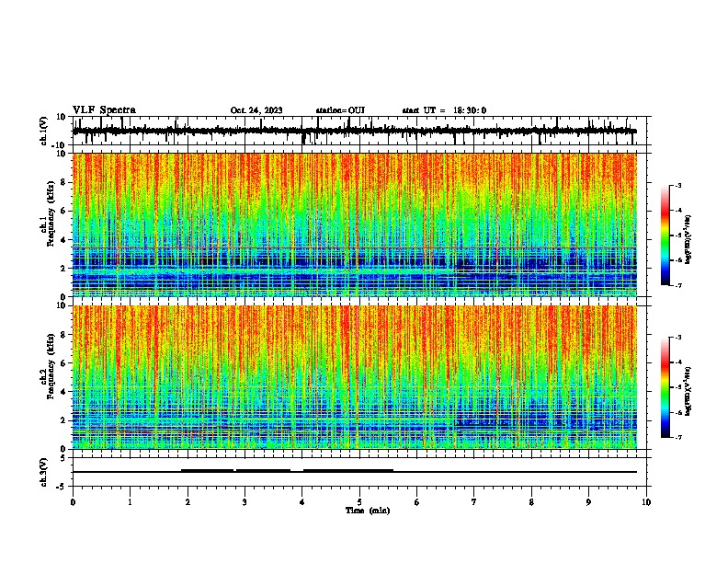
Task: Click the date 'Oct. 24, 2023'
Action: [x=256, y=110]
